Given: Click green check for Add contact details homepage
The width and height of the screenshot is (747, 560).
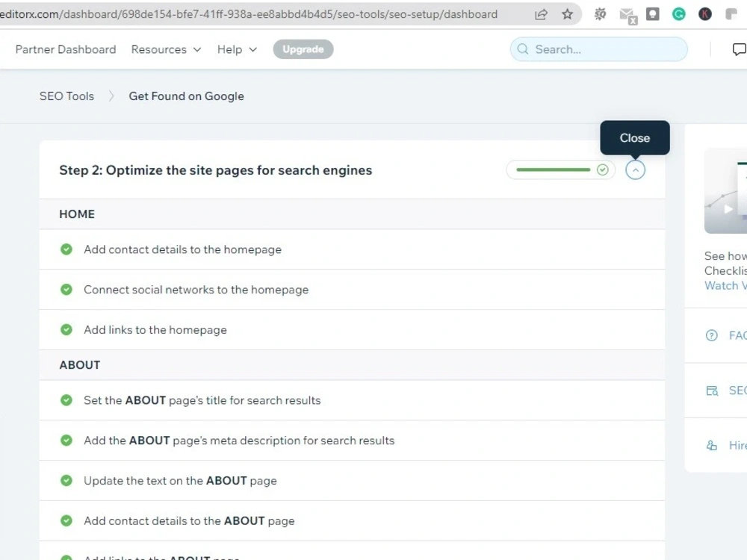Looking at the screenshot, I should point(66,249).
